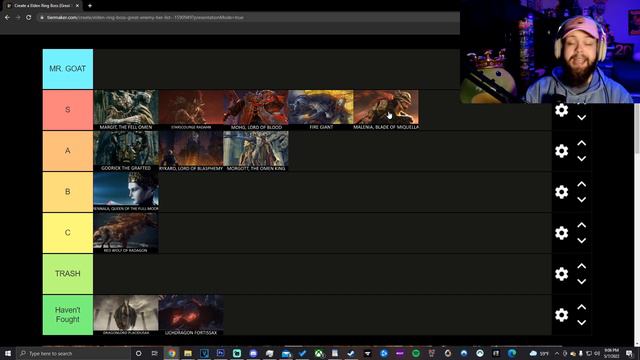The height and width of the screenshot is (360, 640).
Task: Close the Elden Ring tier list tab
Action: pos(77,6)
